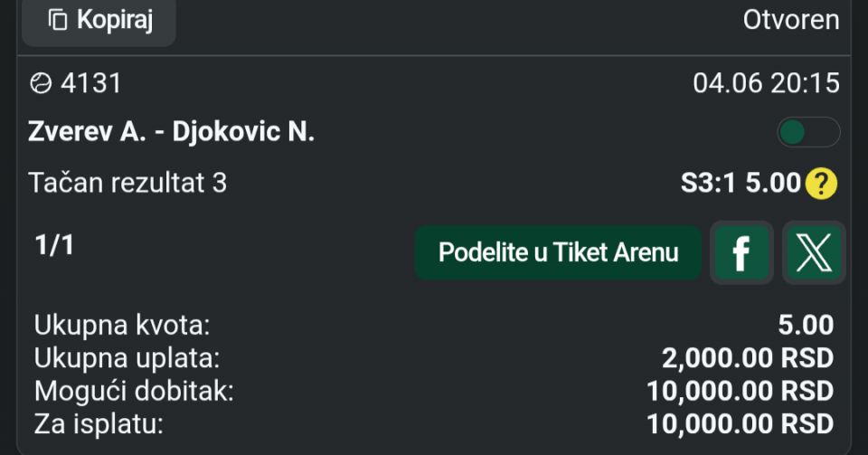
Task: Click the Ukupna uplata amount 2,000.00 RSD
Action: click(748, 358)
